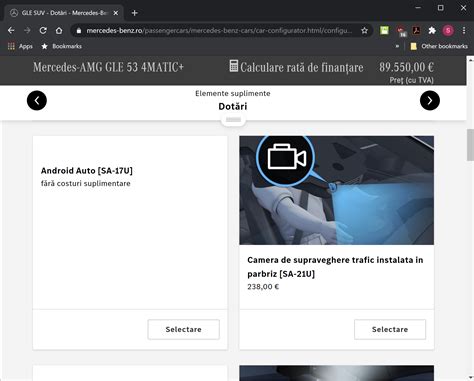This screenshot has height=381, width=474.
Task: Open the Other bookmarks folder
Action: click(439, 46)
